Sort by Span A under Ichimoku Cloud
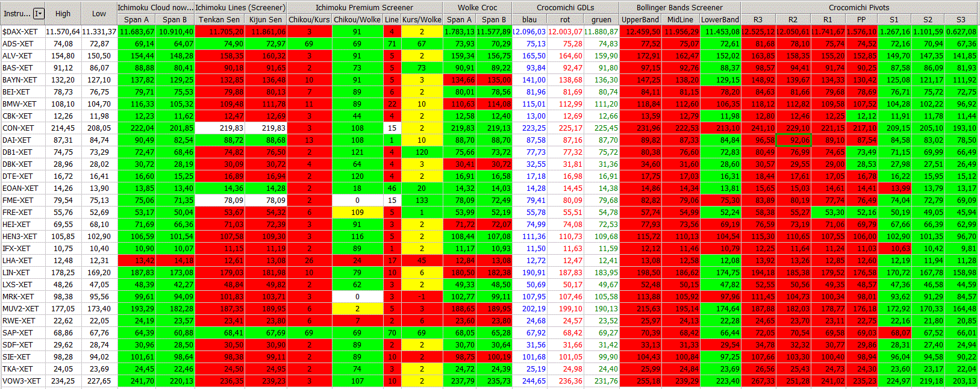This screenshot has height=389, width=980. (x=136, y=19)
